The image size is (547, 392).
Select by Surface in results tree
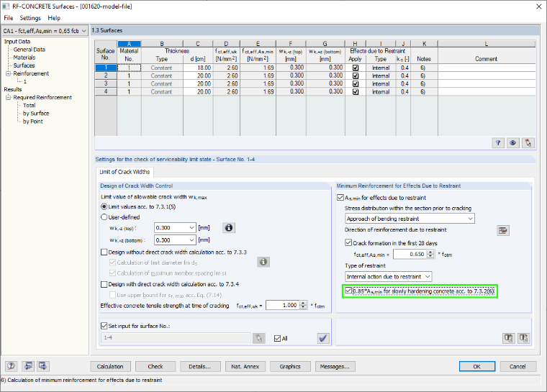point(36,114)
